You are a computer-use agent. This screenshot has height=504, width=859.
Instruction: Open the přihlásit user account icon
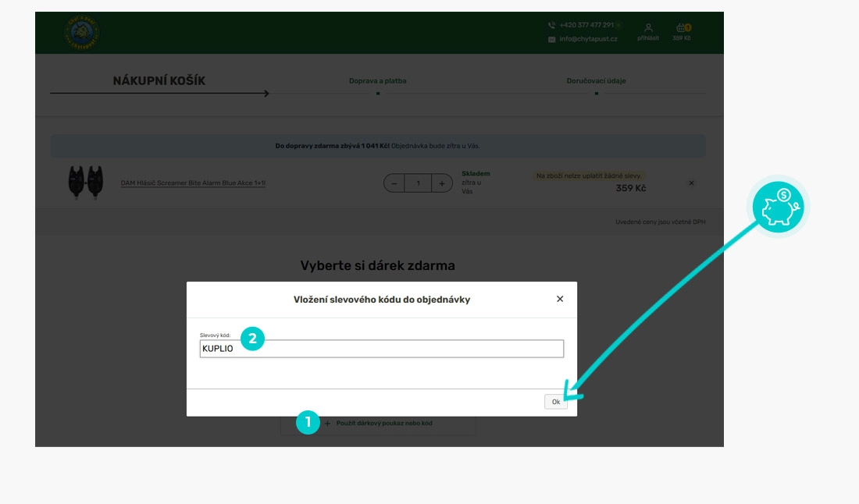point(648,31)
